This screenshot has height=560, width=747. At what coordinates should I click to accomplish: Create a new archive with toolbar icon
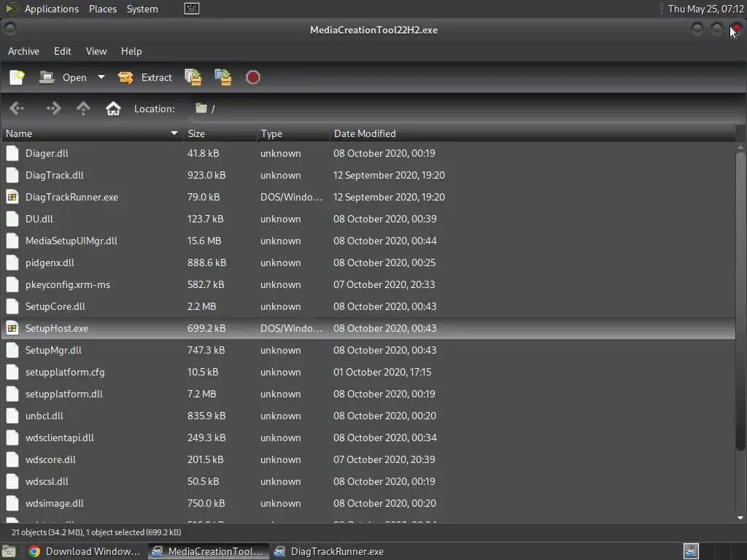click(18, 77)
